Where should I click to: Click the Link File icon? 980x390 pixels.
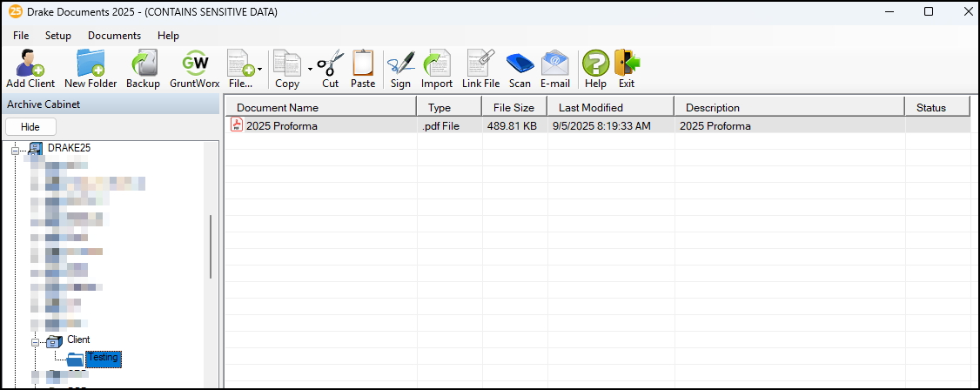(480, 69)
